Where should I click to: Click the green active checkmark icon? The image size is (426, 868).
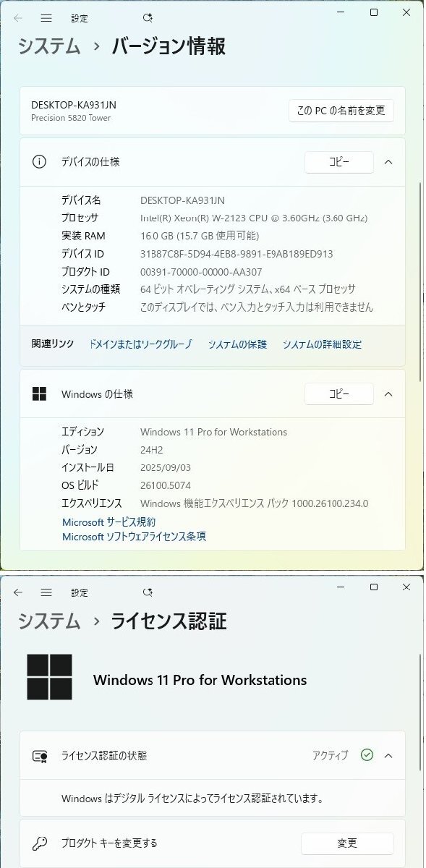point(367,755)
